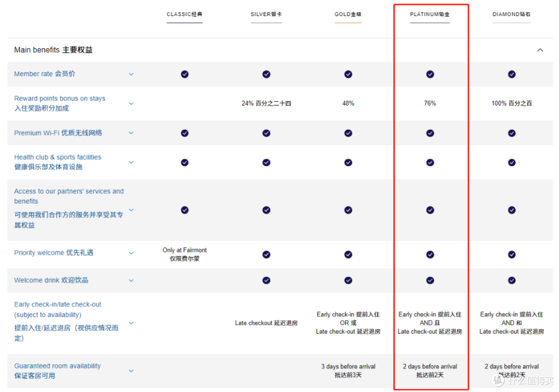Click 'Only at Fairmont' Classic cell

tap(185, 254)
